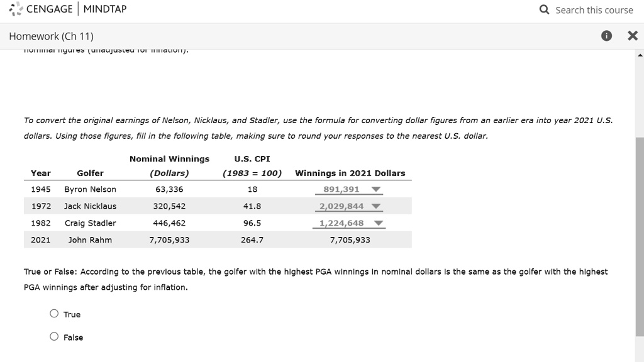The width and height of the screenshot is (644, 362).
Task: Click the Homework (Ch 11) title
Action: coord(51,36)
